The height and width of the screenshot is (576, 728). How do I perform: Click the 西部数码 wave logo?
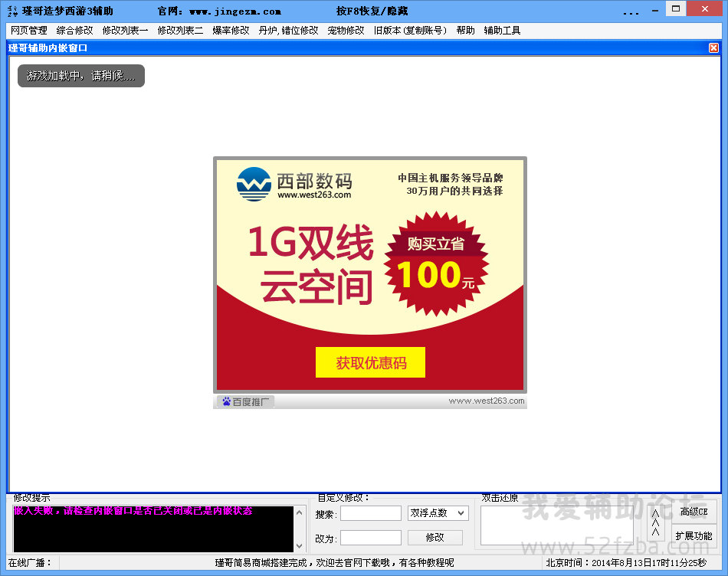[x=254, y=184]
